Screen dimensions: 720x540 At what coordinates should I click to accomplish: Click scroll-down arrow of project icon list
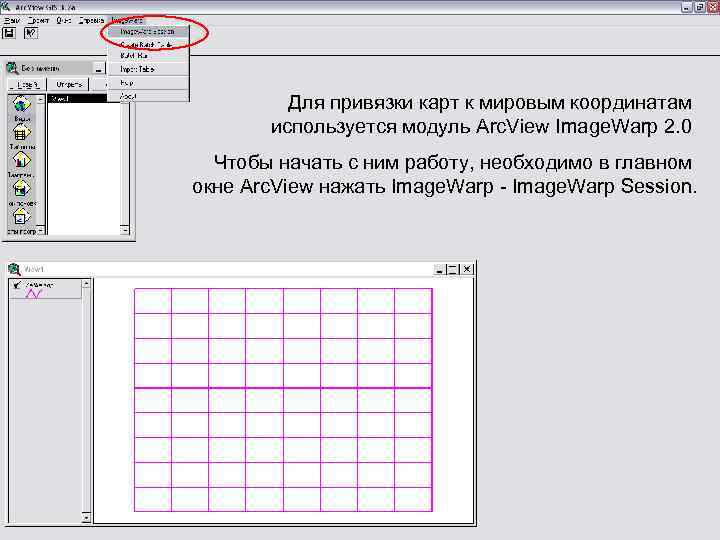click(x=40, y=231)
